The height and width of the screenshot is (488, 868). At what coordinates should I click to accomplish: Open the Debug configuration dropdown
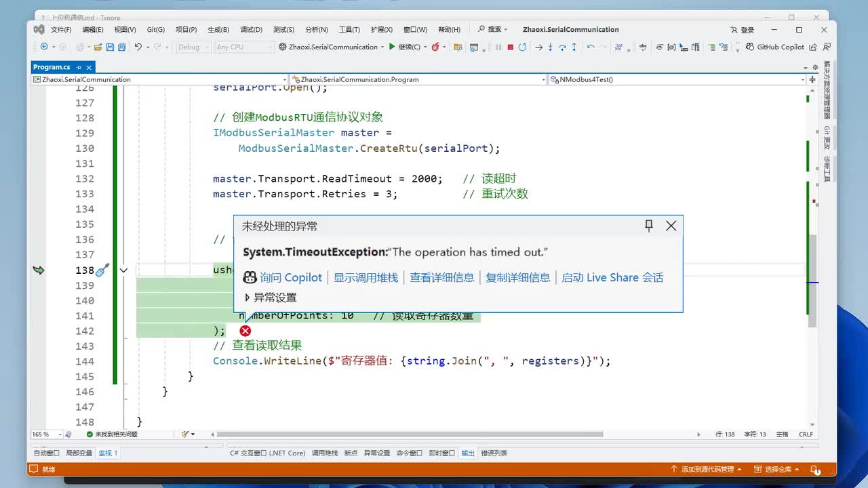(193, 47)
